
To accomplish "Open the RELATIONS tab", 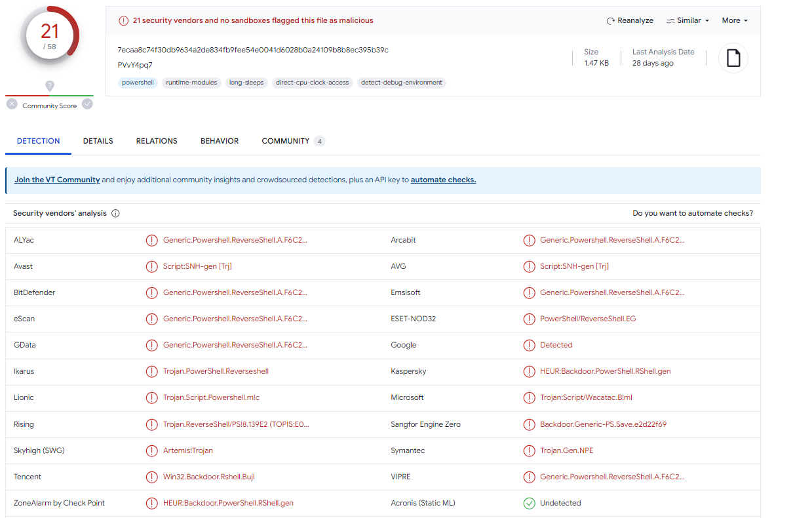I will point(157,140).
